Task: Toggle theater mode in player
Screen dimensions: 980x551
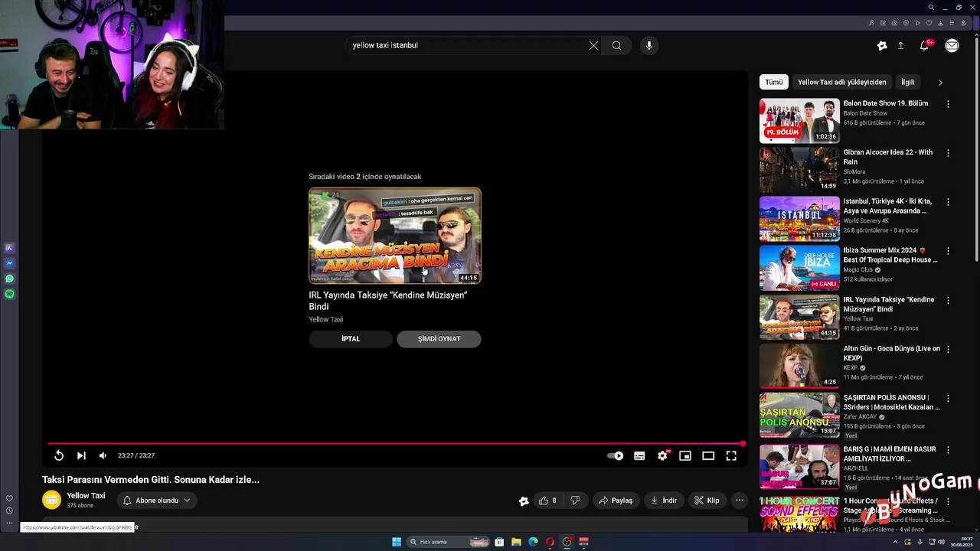Action: [x=708, y=455]
